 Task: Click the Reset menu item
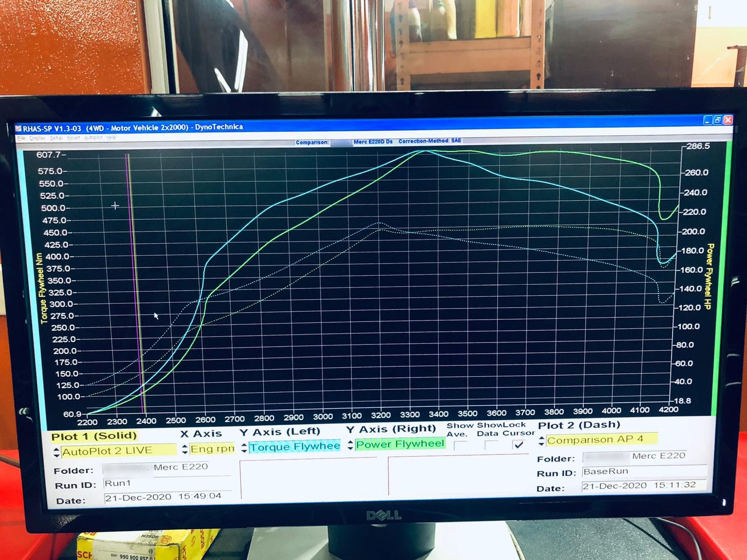[73, 138]
